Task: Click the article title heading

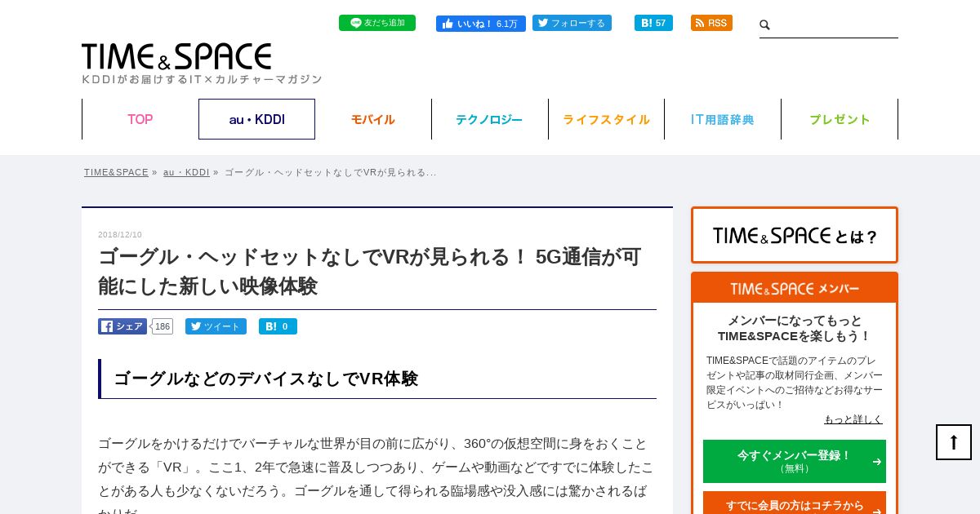Action: tap(370, 272)
